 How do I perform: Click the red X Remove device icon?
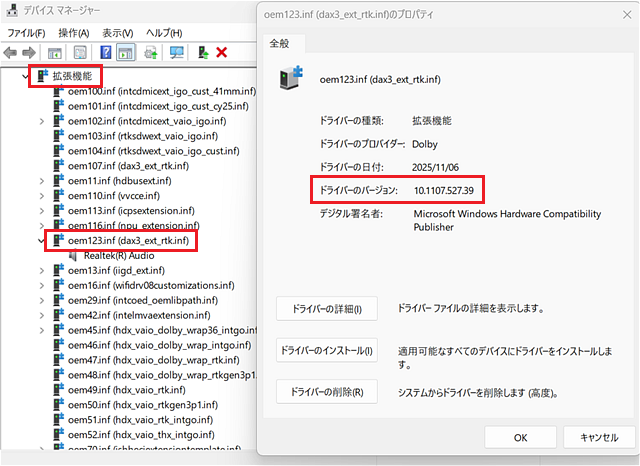point(222,53)
